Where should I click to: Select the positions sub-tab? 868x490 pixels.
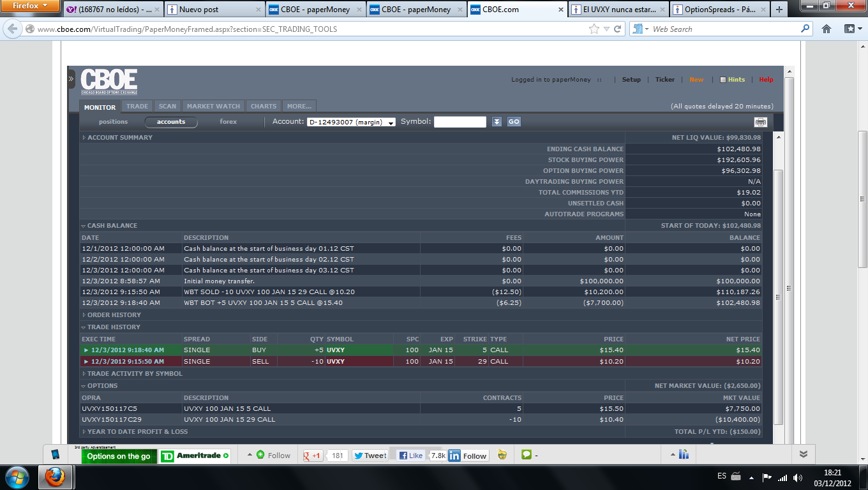114,122
